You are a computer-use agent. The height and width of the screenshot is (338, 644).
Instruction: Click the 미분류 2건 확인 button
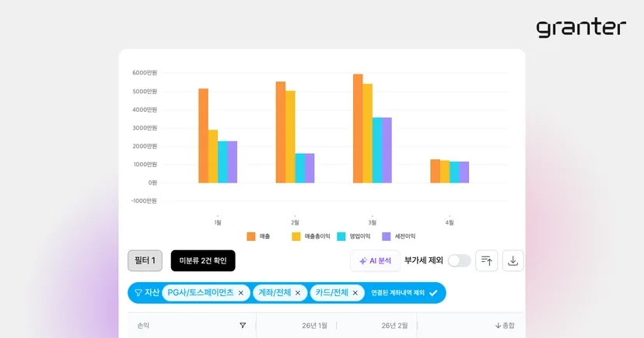click(203, 260)
